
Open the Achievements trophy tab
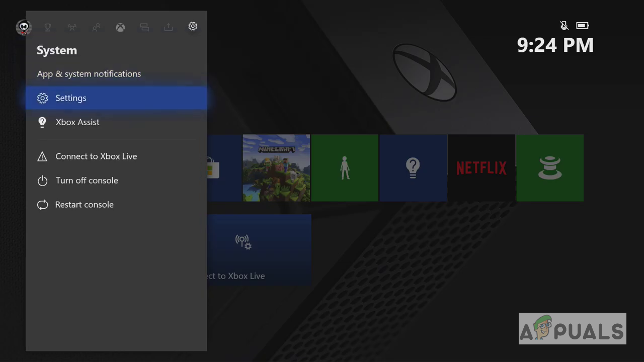click(48, 27)
